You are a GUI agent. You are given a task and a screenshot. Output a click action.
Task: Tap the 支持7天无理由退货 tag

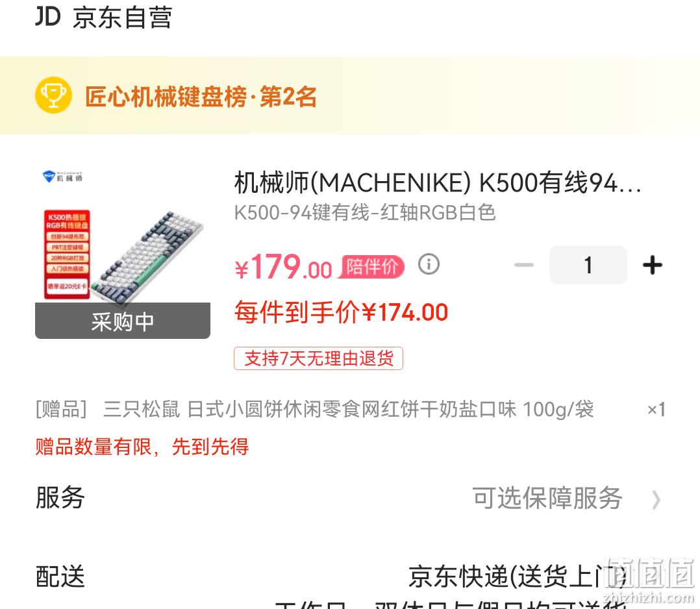tap(318, 358)
